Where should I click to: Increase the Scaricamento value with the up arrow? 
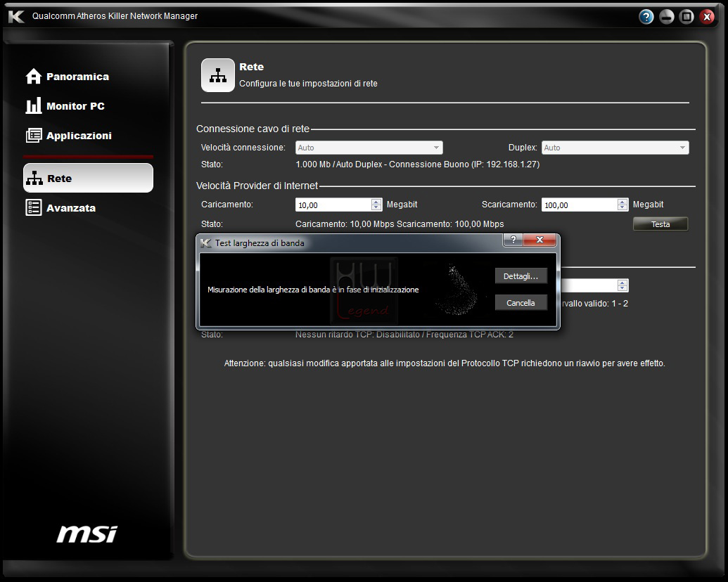(622, 202)
